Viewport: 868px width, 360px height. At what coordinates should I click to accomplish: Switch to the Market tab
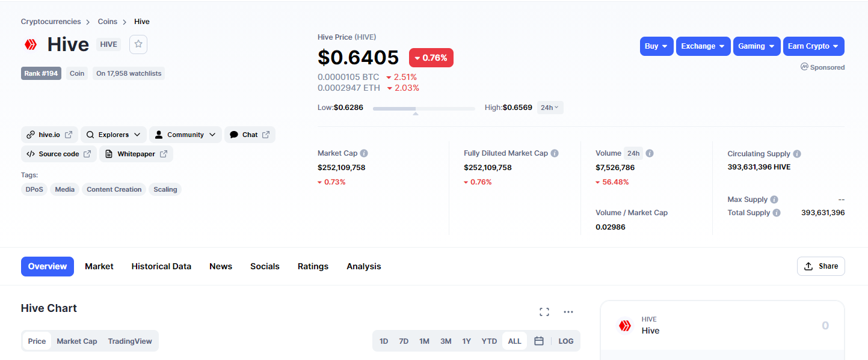[x=99, y=266]
